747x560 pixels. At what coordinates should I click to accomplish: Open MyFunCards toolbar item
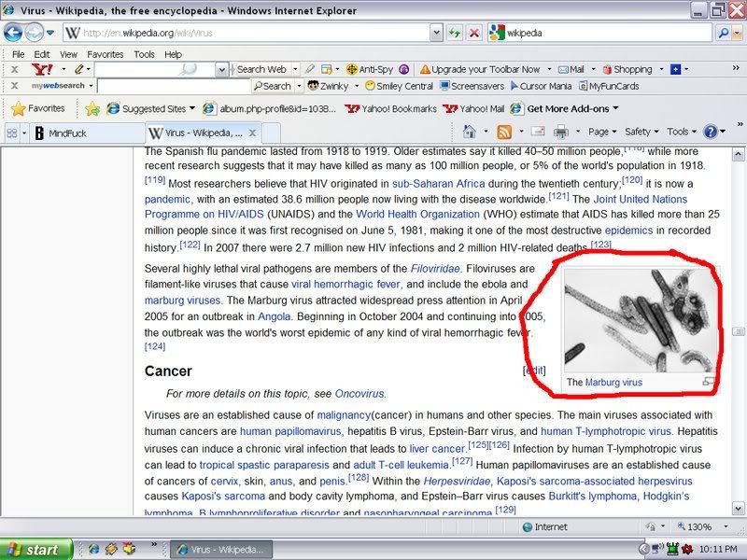[609, 86]
